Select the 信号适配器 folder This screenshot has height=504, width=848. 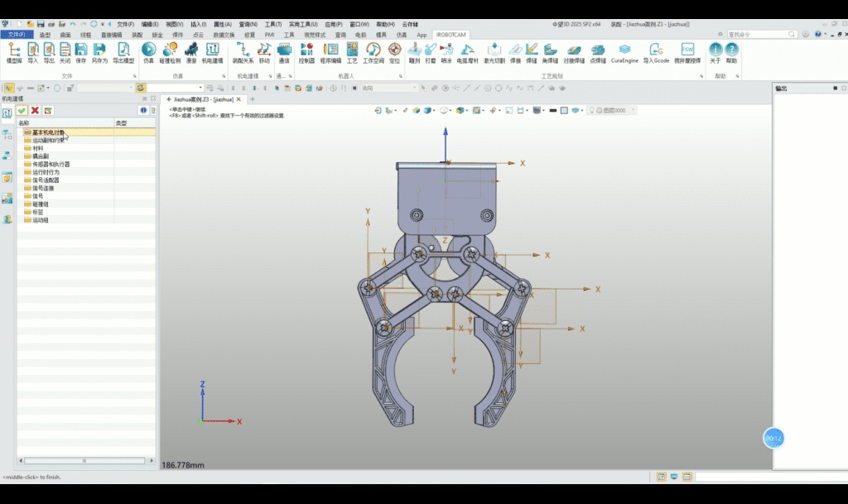tap(46, 180)
